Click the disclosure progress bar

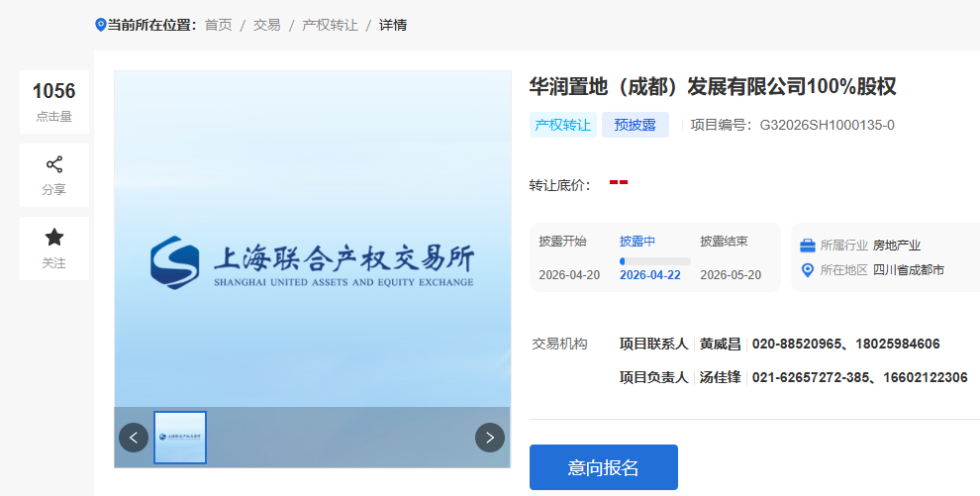click(x=654, y=261)
